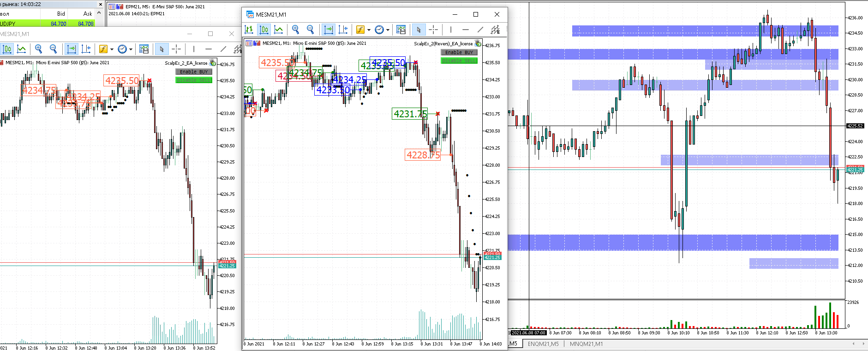Draw vertical line in background MESM21,M1 window
Image resolution: width=868 pixels, height=351 pixels.
pyautogui.click(x=194, y=49)
